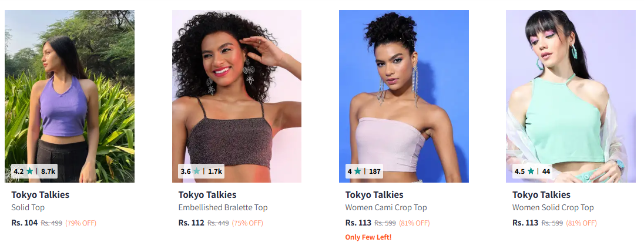Select the Rs. 104 price
644x249 pixels.
click(x=25, y=223)
